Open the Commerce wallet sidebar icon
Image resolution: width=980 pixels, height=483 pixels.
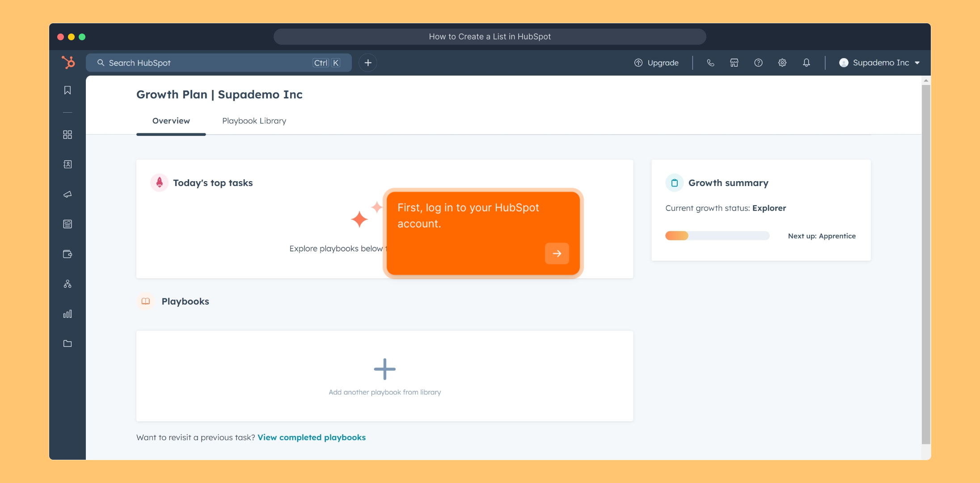[x=68, y=254]
